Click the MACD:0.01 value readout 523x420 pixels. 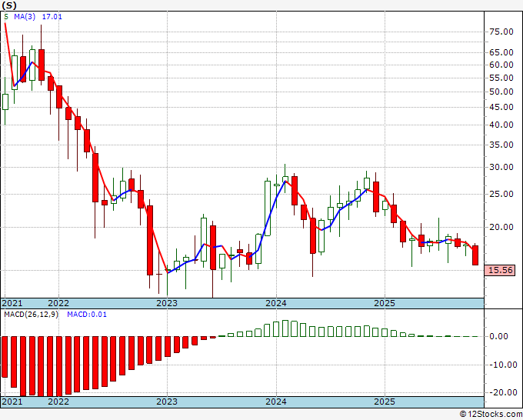(x=87, y=315)
